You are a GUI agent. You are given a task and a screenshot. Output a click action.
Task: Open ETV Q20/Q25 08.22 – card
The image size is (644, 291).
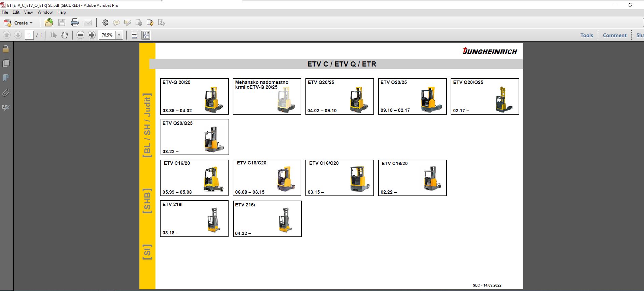[195, 137]
